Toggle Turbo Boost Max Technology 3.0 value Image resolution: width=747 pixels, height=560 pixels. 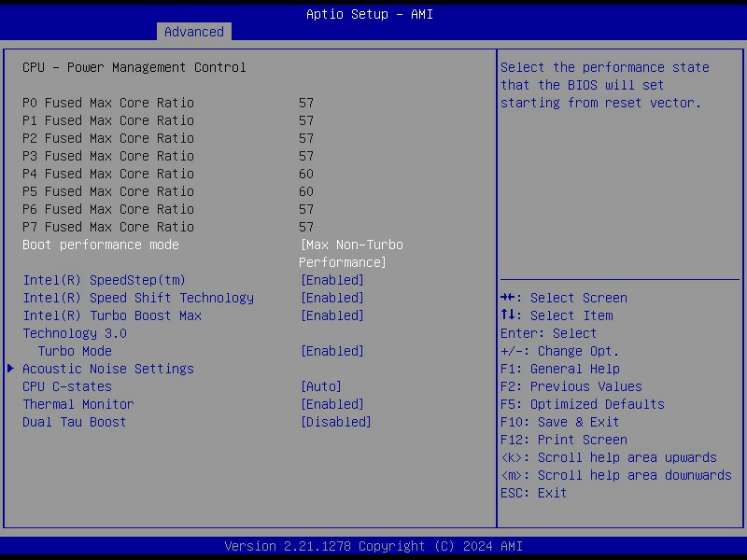coord(331,315)
